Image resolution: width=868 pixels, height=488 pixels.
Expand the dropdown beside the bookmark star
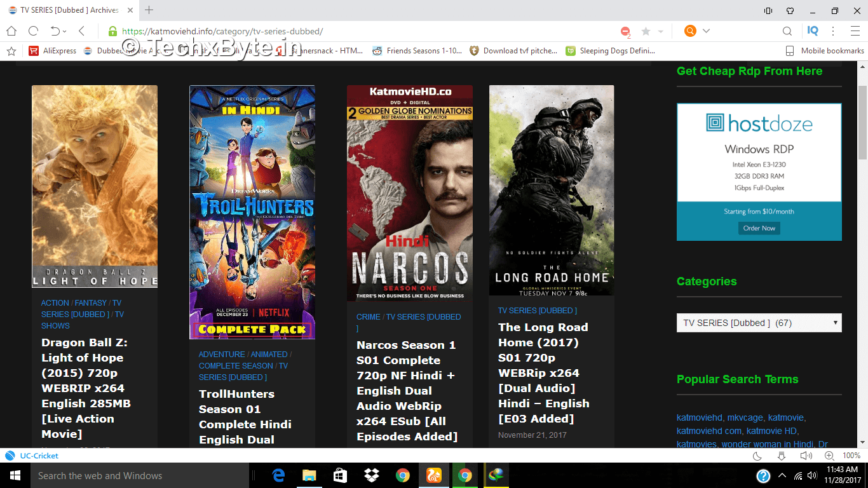660,31
